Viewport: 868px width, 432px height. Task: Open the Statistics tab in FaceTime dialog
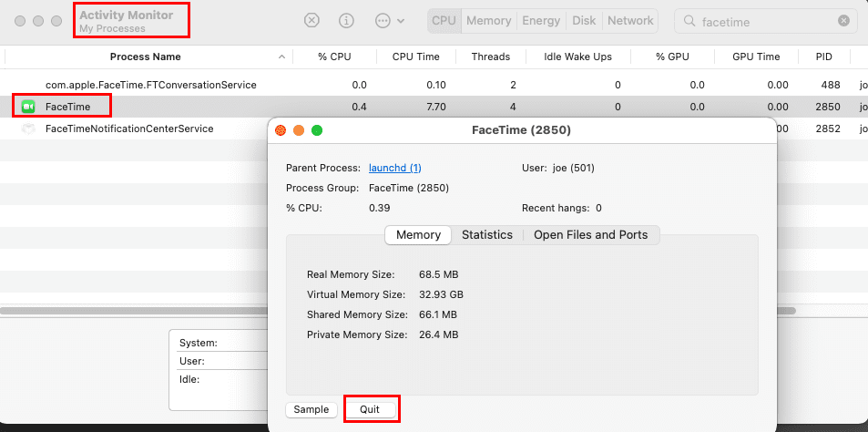click(486, 234)
